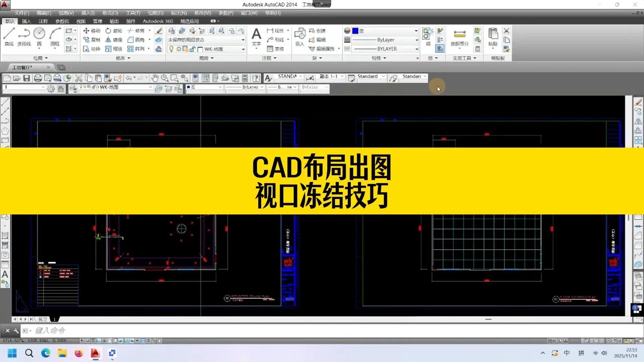The height and width of the screenshot is (362, 644).
Task: Activate the 镜像 (Mirror) tool
Action: [114, 40]
